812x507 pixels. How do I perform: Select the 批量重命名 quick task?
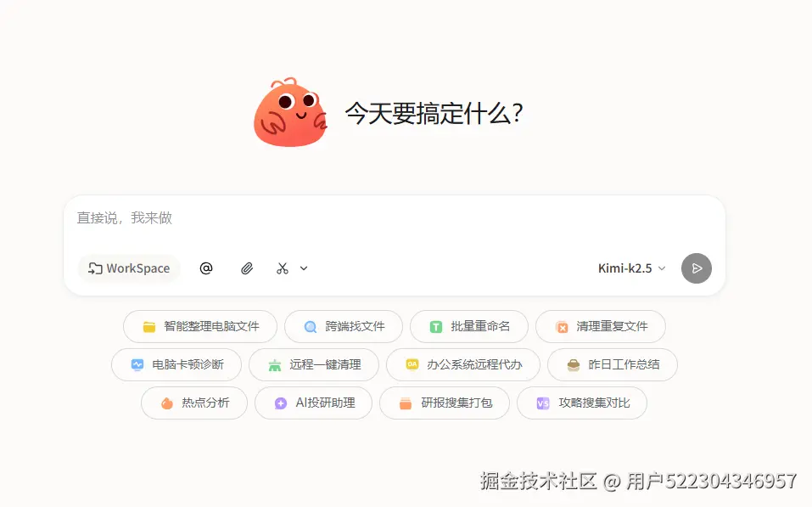pyautogui.click(x=469, y=326)
